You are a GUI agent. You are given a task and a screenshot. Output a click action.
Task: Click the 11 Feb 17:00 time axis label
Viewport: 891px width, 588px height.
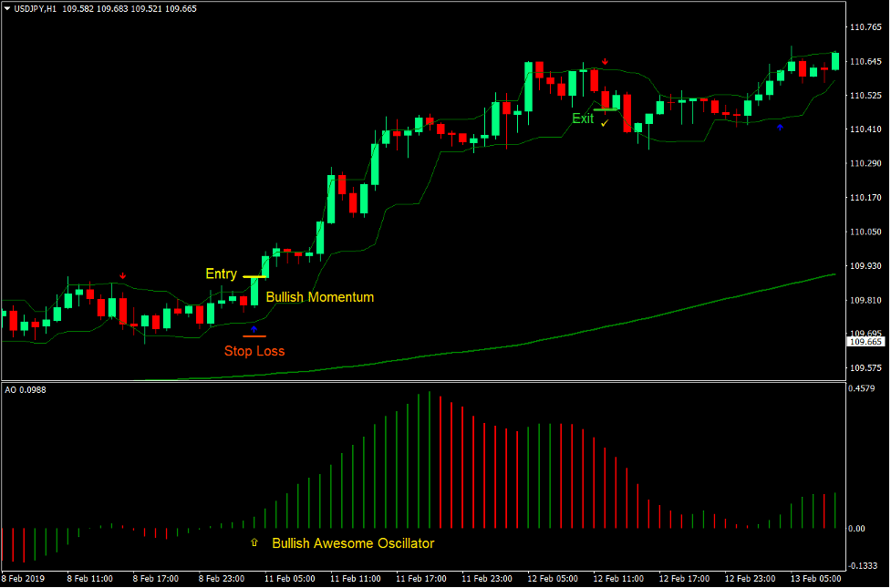(x=421, y=578)
